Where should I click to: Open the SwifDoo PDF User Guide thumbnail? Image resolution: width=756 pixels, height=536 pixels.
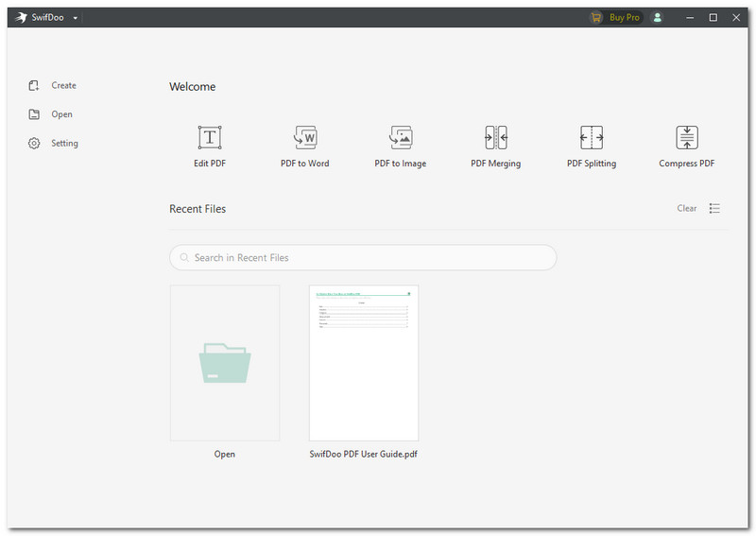[364, 363]
